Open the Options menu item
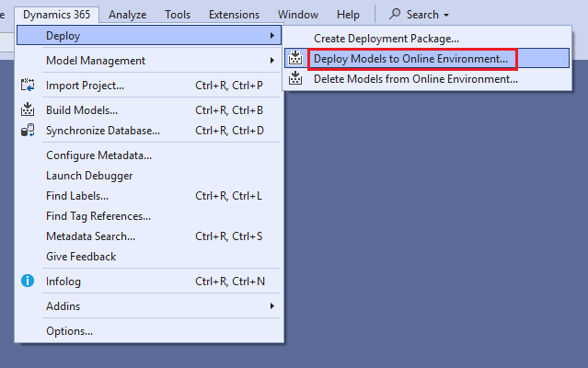Screen dimensions: 588x368 69,330
